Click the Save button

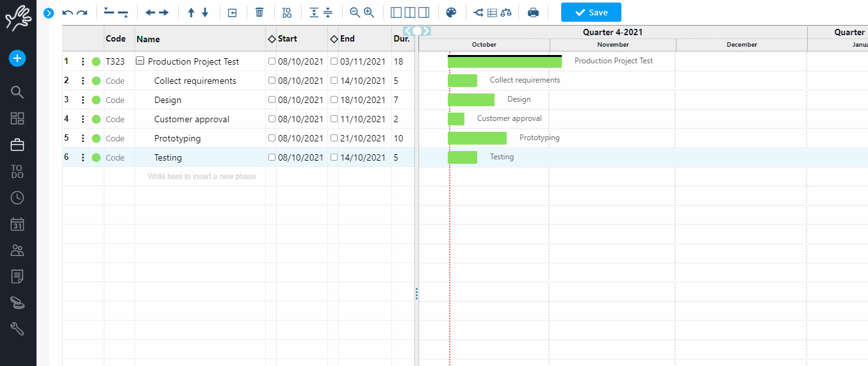(x=591, y=12)
